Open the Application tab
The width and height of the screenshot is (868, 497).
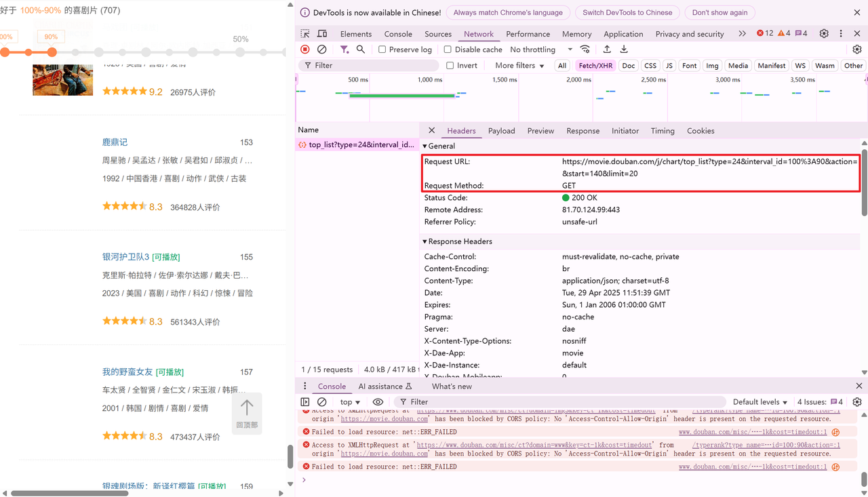tap(623, 34)
